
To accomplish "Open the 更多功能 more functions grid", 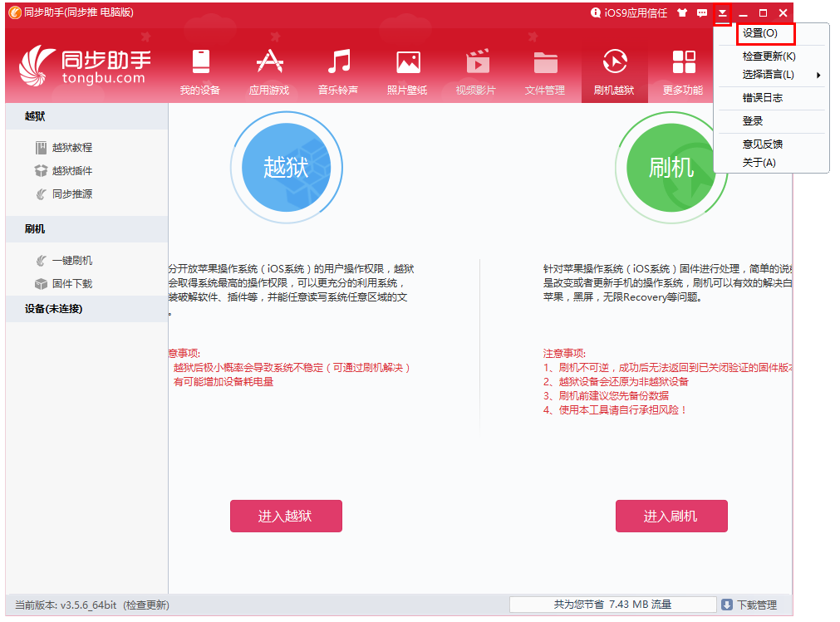I will pos(683,73).
